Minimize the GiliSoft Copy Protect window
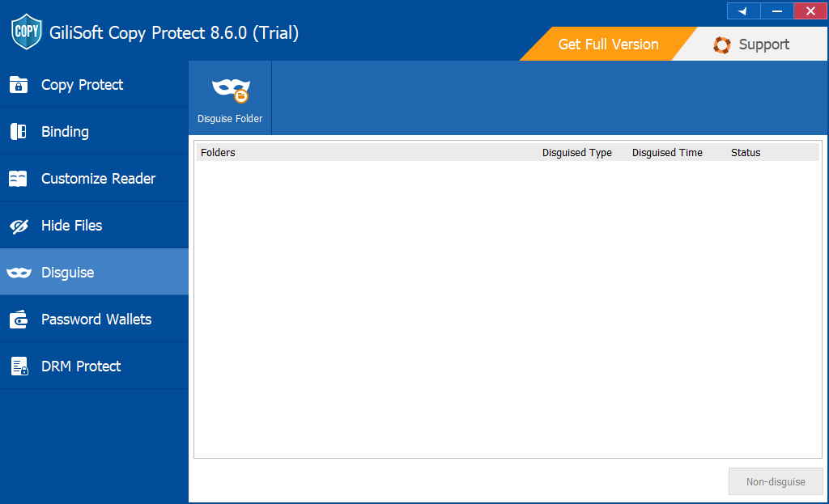Screen dimensions: 829x504 pos(776,11)
